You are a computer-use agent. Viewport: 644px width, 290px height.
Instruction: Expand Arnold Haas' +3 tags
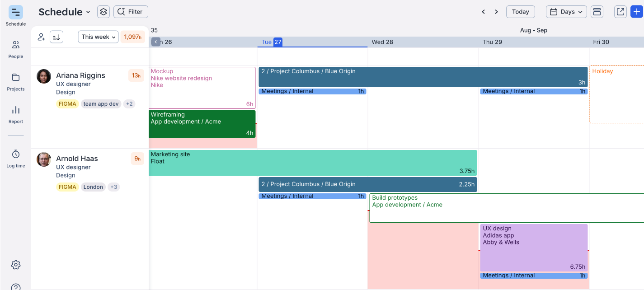click(x=113, y=187)
